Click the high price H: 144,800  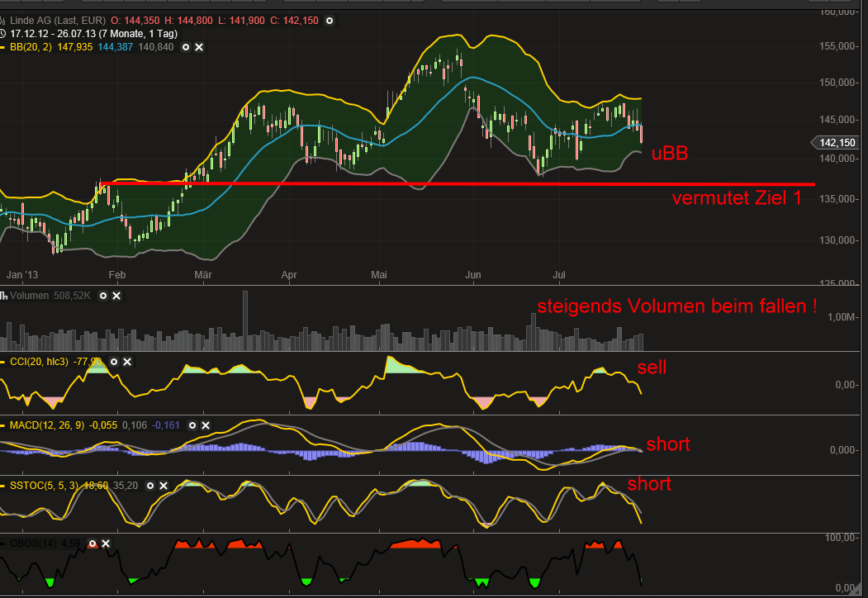click(x=188, y=21)
